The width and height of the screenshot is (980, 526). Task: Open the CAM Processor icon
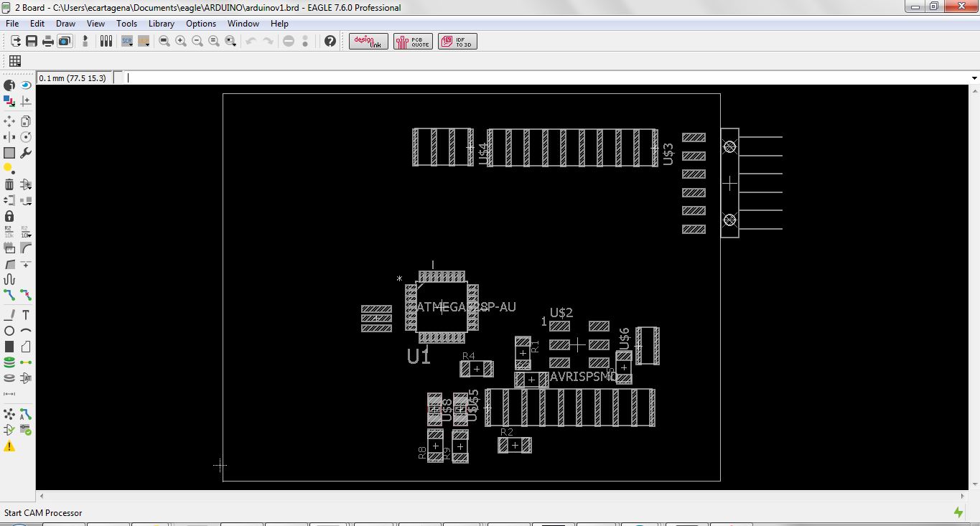click(x=65, y=41)
